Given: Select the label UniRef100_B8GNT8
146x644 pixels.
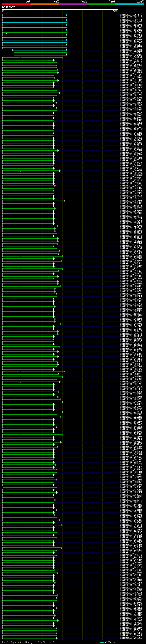Looking at the screenshot, I should (131, 93).
